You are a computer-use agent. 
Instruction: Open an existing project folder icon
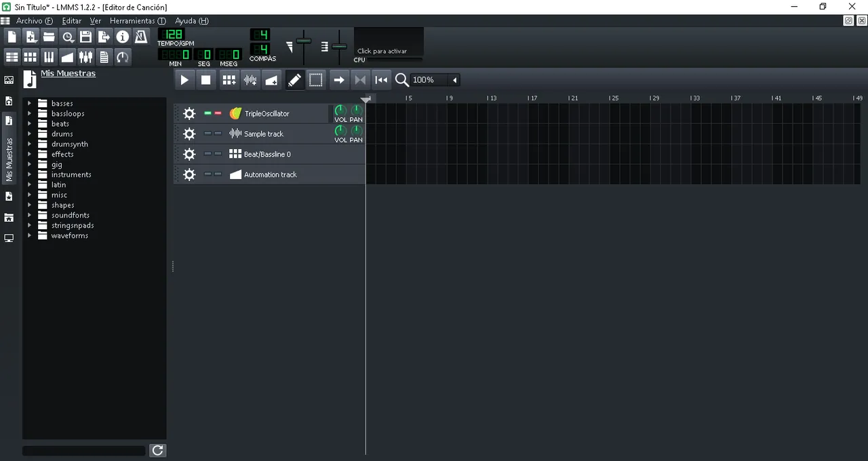[x=49, y=37]
